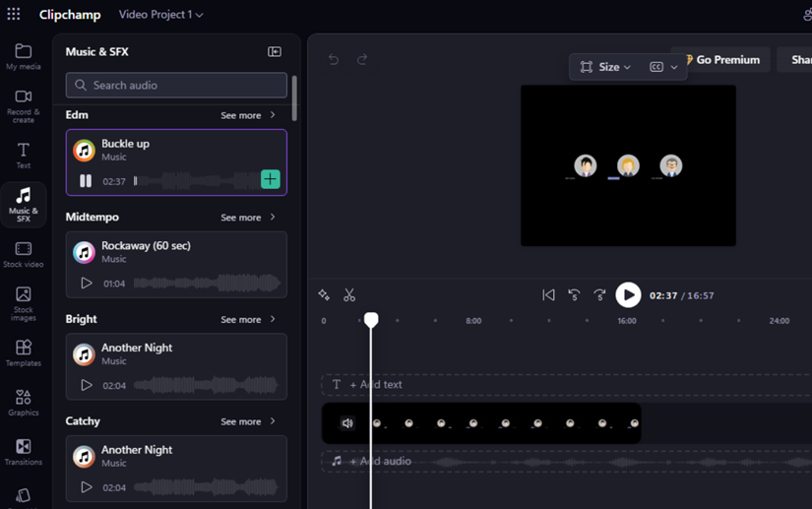812x509 pixels.
Task: Select the video clip on timeline
Action: click(481, 423)
